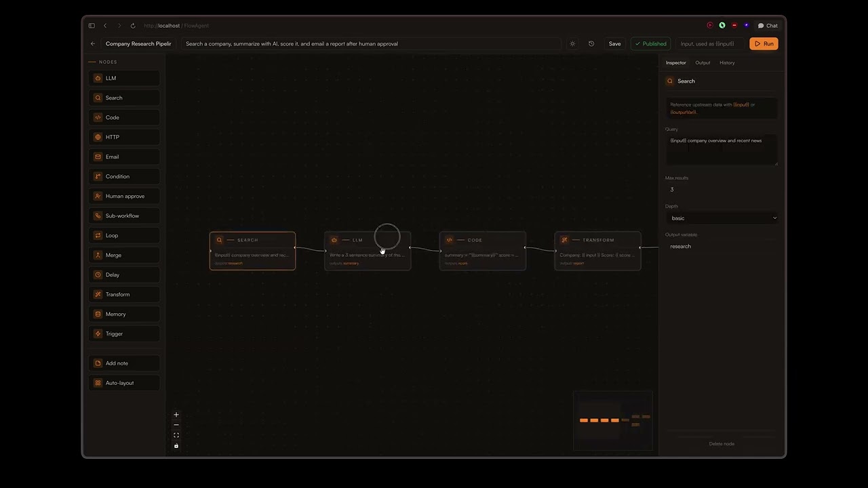The height and width of the screenshot is (488, 868).
Task: Click the canvas minimap
Action: (613, 421)
